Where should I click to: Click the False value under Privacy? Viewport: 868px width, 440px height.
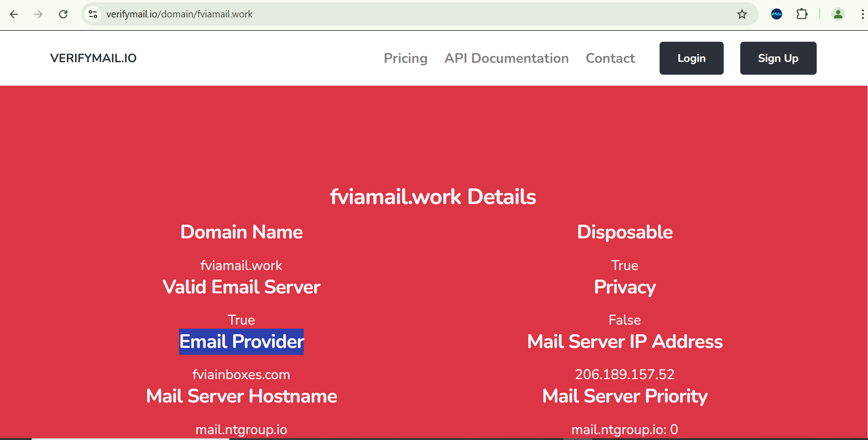[x=625, y=320]
